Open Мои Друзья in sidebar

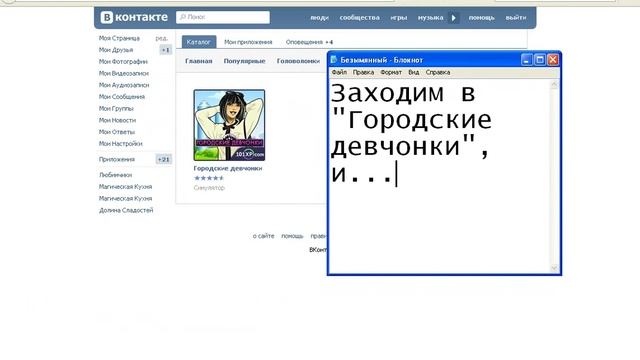[x=116, y=50]
